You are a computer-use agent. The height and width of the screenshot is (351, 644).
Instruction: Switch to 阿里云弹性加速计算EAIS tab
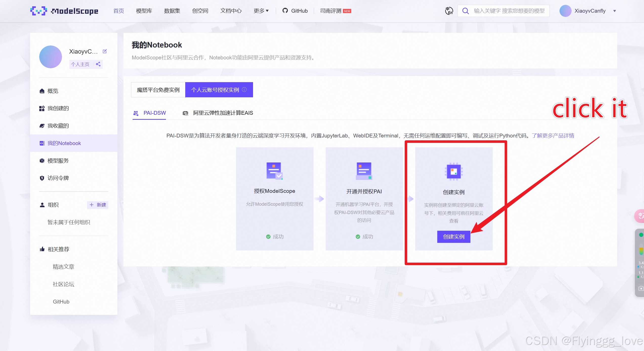tap(218, 113)
